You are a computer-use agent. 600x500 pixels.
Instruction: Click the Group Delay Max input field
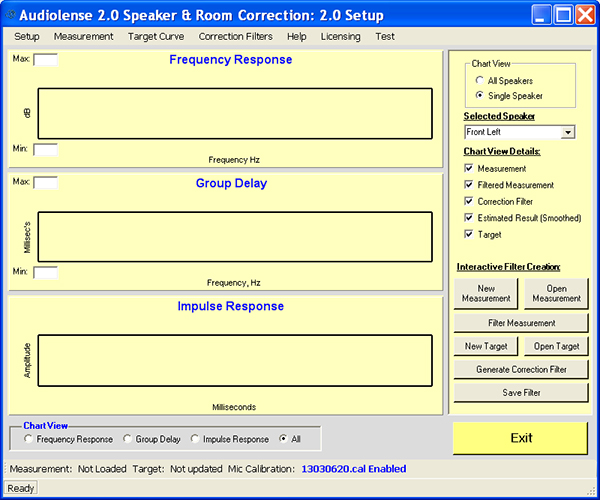coord(46,182)
